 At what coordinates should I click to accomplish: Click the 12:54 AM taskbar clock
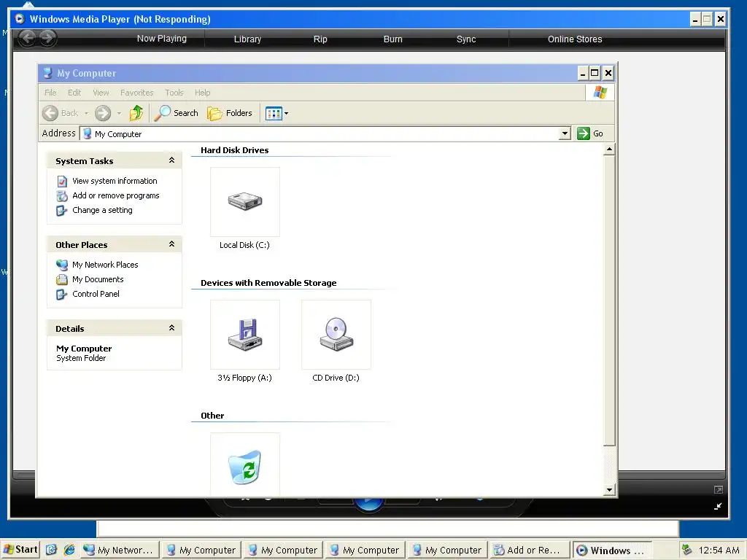click(719, 551)
